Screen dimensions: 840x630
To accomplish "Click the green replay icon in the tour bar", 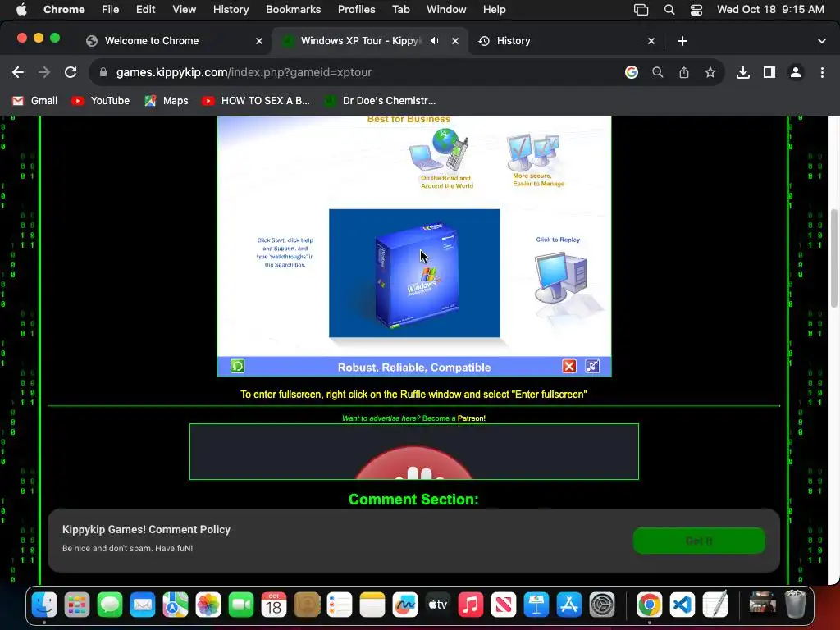I will pyautogui.click(x=237, y=367).
